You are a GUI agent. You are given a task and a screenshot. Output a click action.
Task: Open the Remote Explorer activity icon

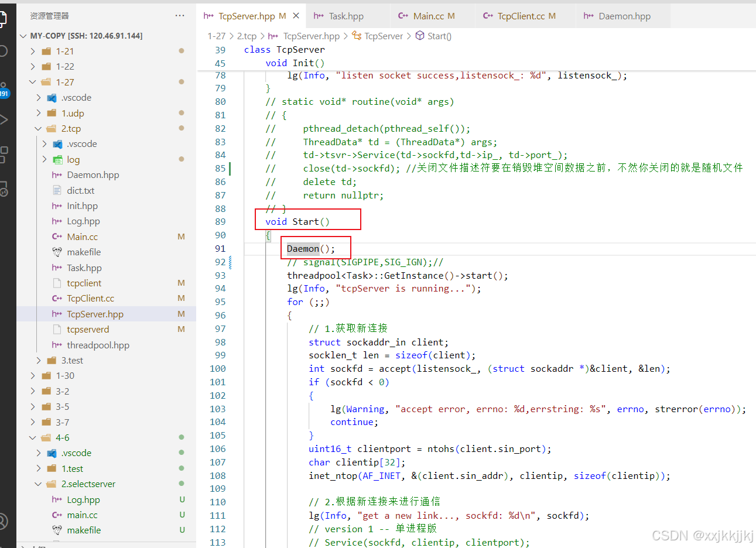[x=4, y=189]
